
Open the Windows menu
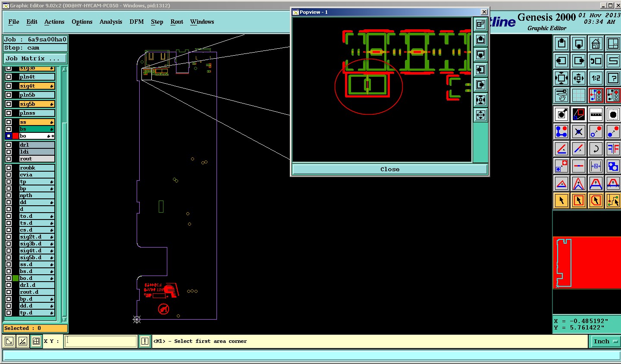(x=202, y=22)
